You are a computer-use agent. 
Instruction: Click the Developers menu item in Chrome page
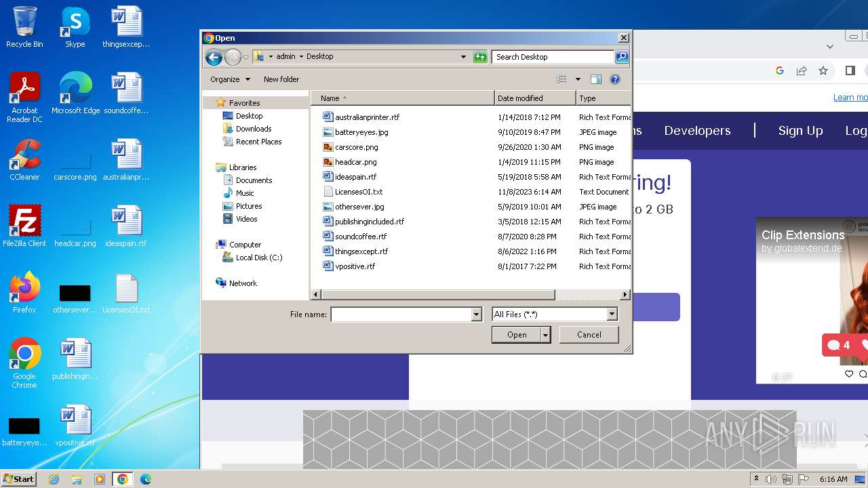[697, 131]
